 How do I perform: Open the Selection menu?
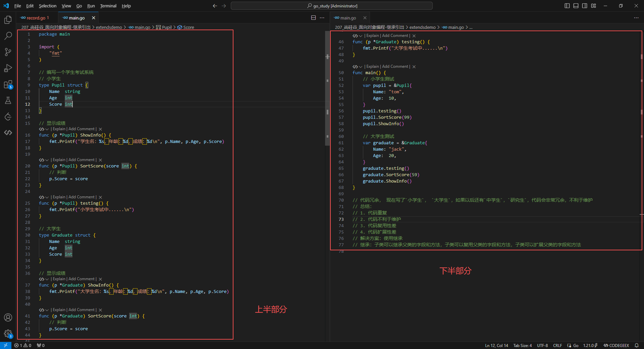pos(48,6)
